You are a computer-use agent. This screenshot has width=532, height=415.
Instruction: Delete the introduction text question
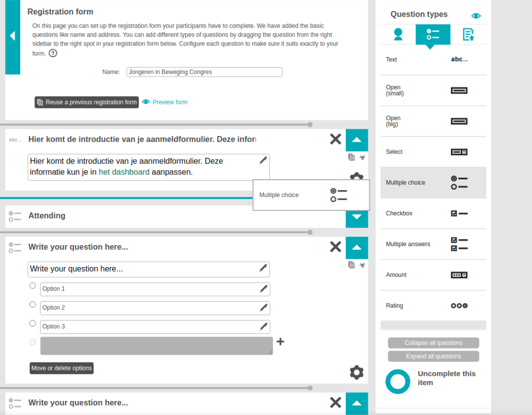(x=335, y=139)
